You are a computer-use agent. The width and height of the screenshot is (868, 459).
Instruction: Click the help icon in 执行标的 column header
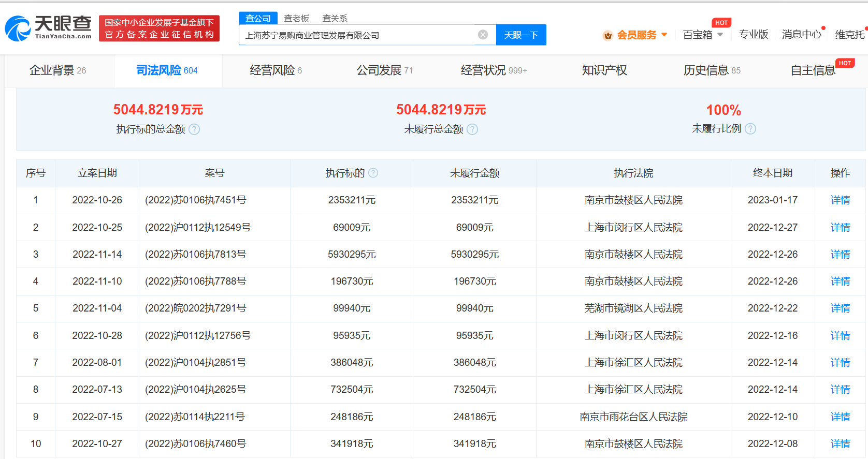pyautogui.click(x=373, y=173)
